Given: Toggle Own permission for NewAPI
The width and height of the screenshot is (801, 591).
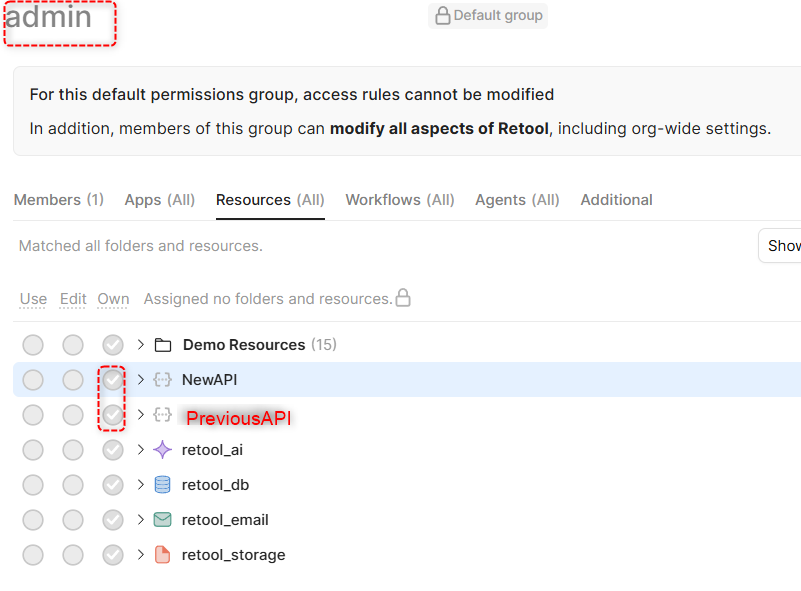Looking at the screenshot, I should (113, 380).
